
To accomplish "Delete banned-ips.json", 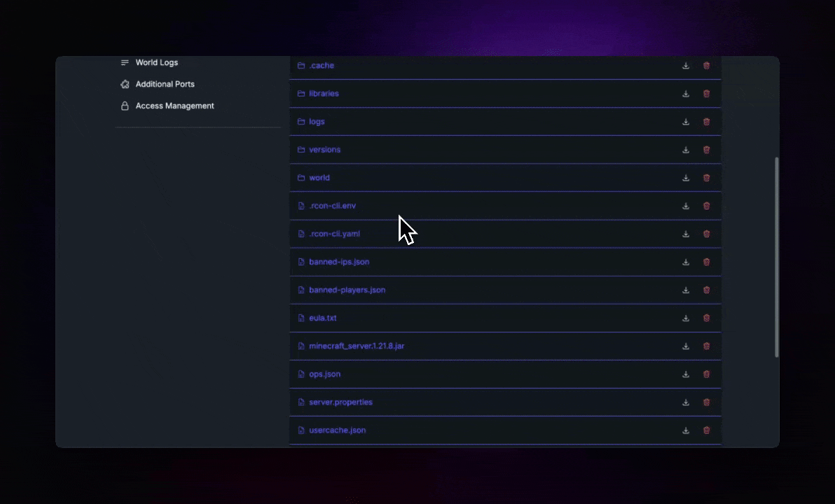I will [707, 262].
